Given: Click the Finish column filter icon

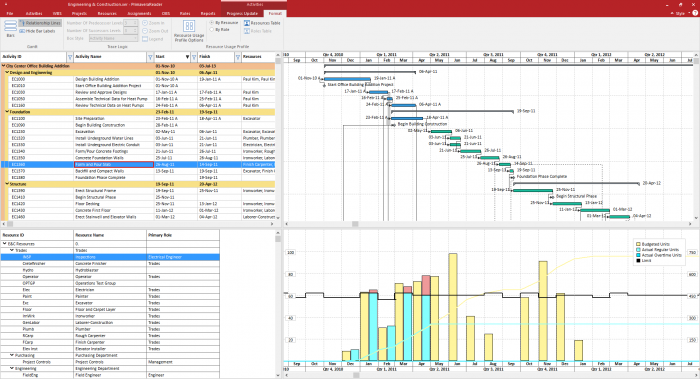Looking at the screenshot, I should 238,57.
